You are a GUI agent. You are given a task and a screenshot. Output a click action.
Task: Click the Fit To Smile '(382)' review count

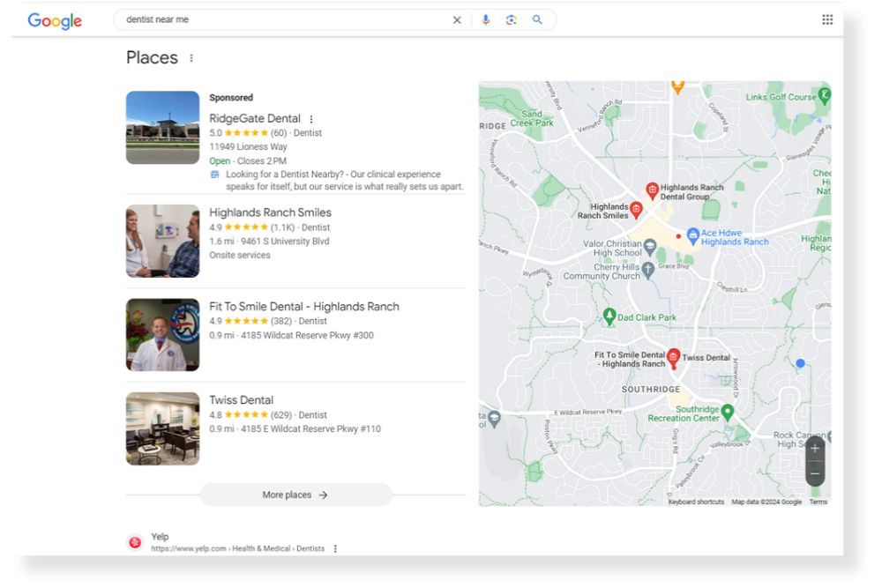click(x=281, y=321)
